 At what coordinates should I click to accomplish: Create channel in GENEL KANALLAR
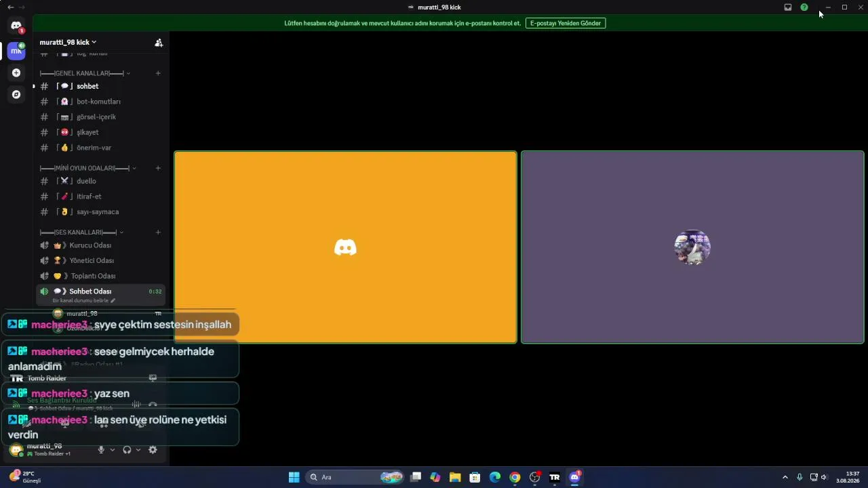(158, 73)
